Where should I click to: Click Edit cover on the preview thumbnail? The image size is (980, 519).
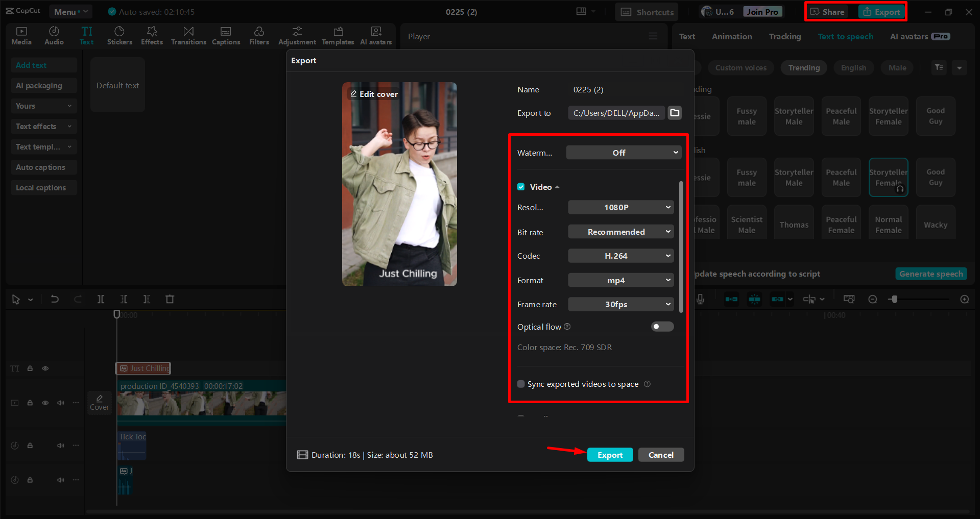pos(374,94)
